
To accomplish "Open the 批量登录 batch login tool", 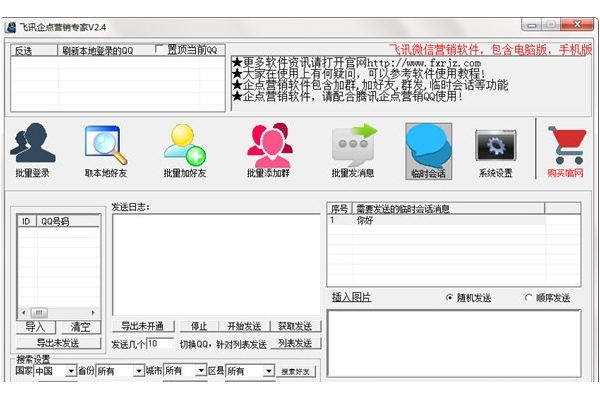I will tap(33, 150).
